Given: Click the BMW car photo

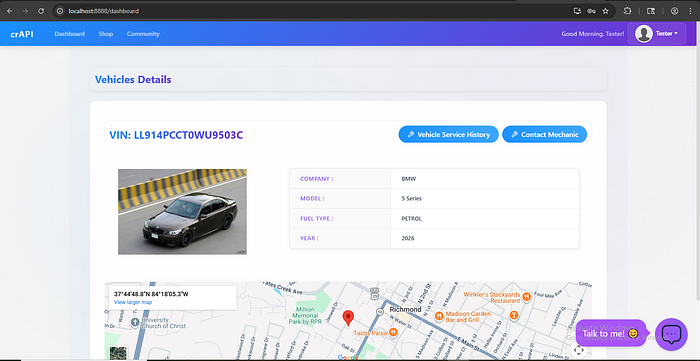Looking at the screenshot, I should point(182,212).
